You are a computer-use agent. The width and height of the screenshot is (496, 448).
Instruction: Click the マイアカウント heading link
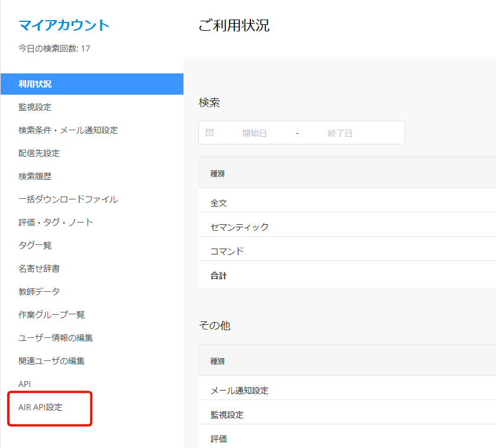[64, 25]
